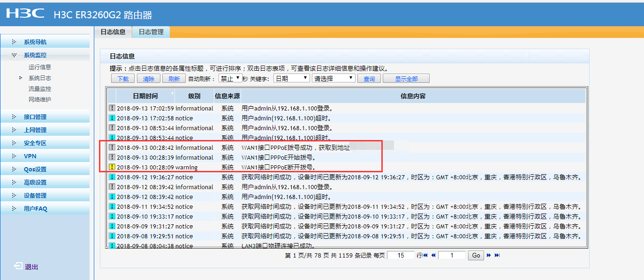Image resolution: width=644 pixels, height=280 pixels.
Task: Click the notice icon for 17:02:58 log entry
Action: click(112, 118)
